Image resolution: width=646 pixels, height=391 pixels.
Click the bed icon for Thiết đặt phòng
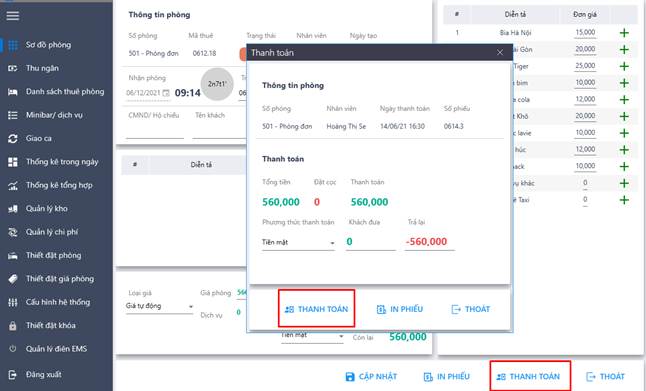pyautogui.click(x=13, y=256)
